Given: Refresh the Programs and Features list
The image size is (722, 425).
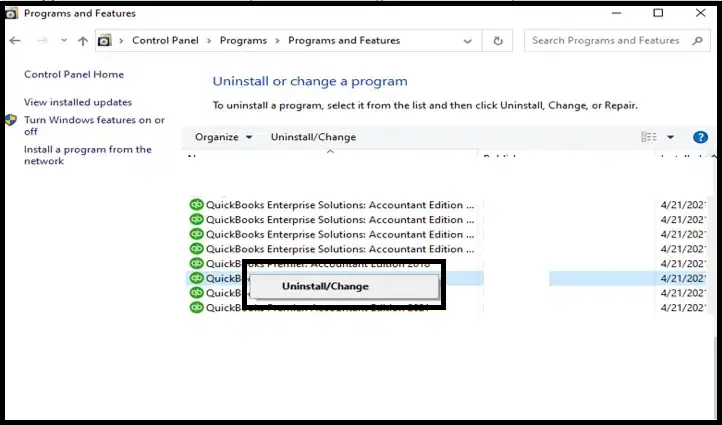Looking at the screenshot, I should tap(498, 41).
